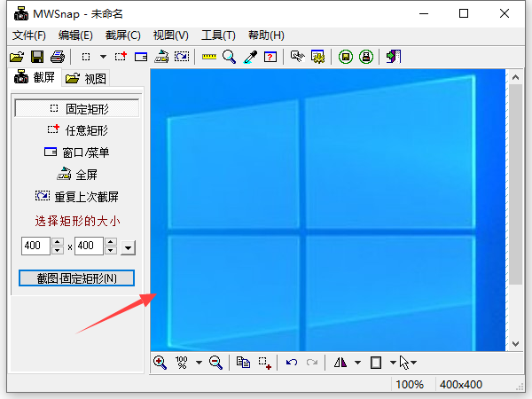
Task: Launch the magnifier zoom tool
Action: pos(230,57)
